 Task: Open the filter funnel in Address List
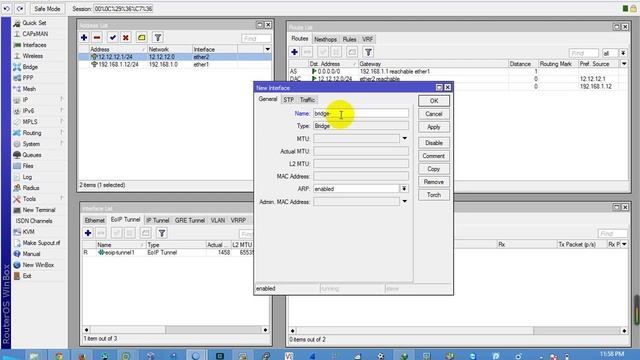pyautogui.click(x=158, y=38)
